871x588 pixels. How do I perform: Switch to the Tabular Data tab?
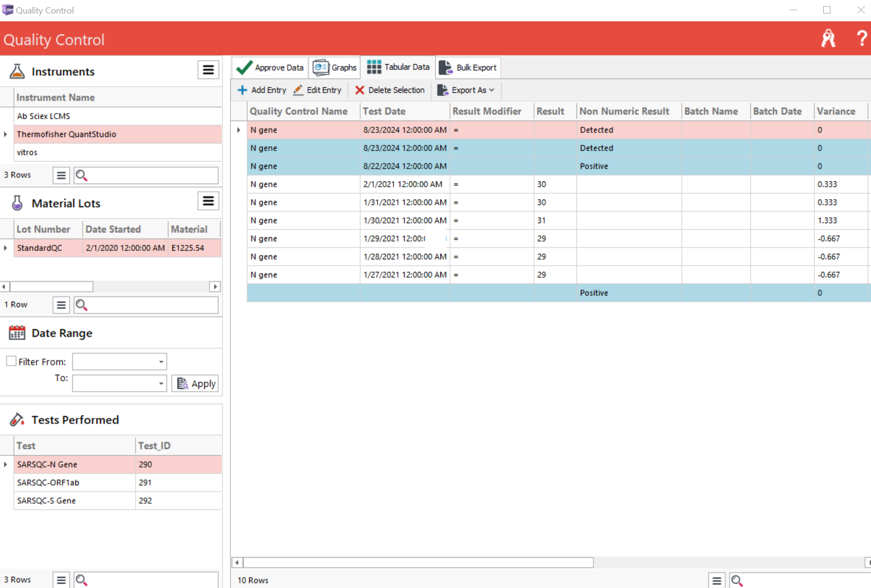(398, 67)
